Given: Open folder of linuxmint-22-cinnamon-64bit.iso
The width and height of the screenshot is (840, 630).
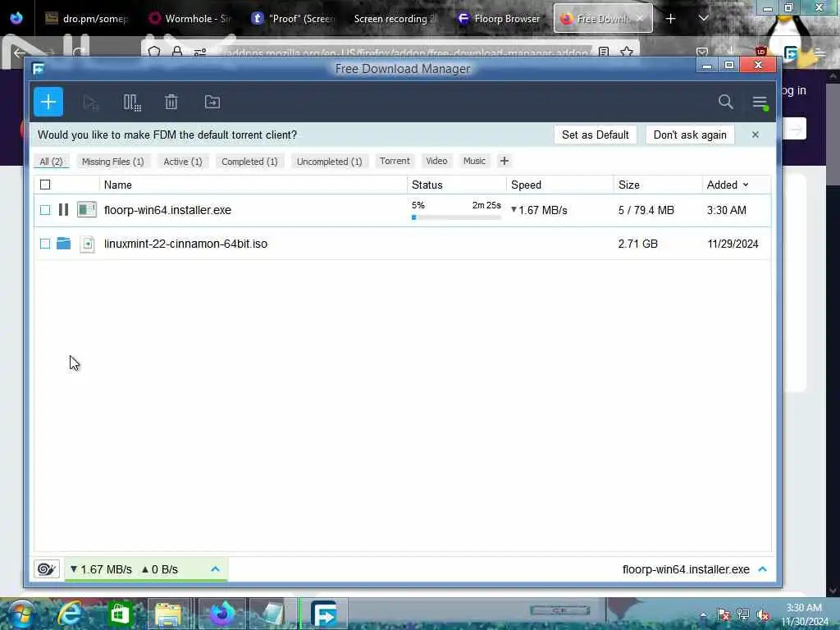Looking at the screenshot, I should point(63,243).
